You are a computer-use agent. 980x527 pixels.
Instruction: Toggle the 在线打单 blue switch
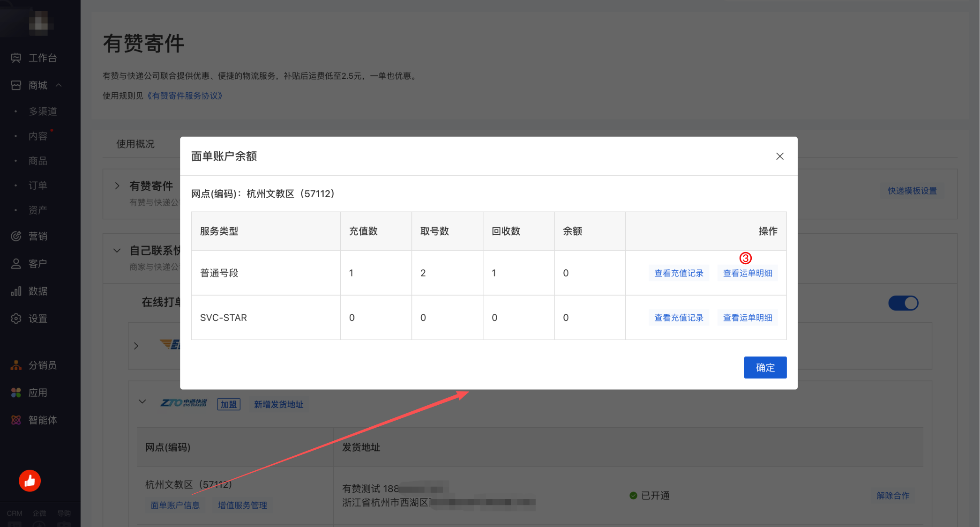903,303
